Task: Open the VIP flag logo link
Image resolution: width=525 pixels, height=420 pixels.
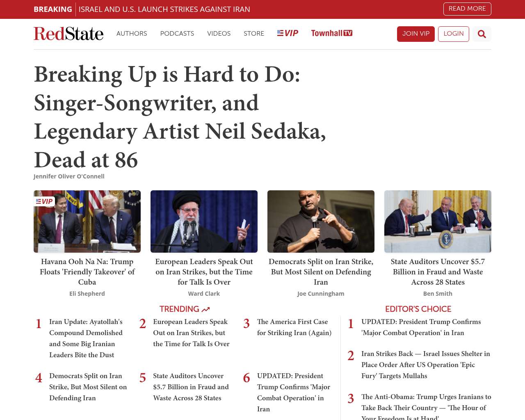Action: pyautogui.click(x=288, y=33)
